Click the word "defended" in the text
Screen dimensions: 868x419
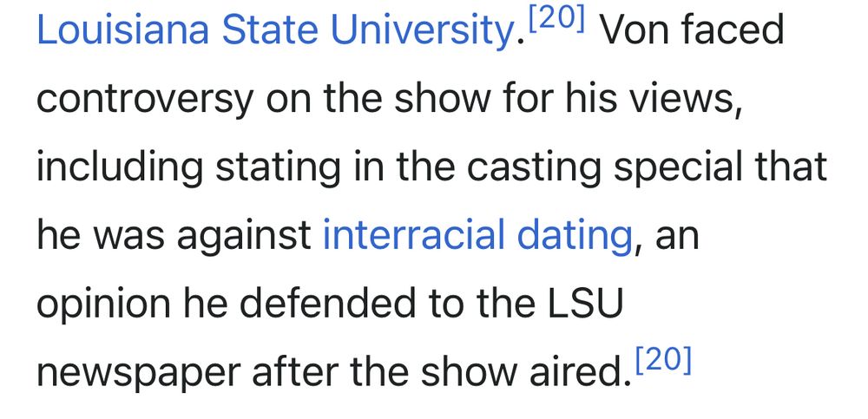(326, 304)
